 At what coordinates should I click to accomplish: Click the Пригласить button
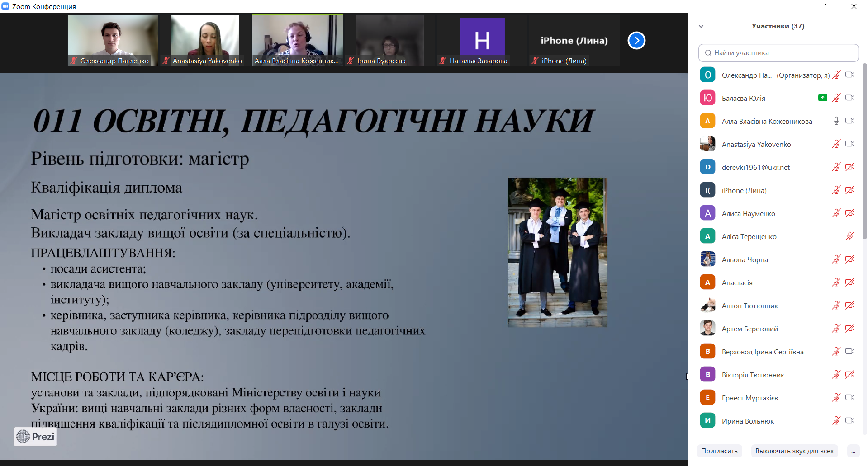(x=719, y=451)
